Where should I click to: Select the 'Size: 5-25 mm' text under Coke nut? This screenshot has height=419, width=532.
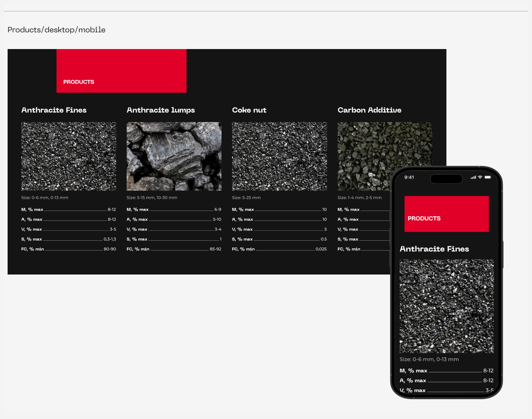tap(246, 198)
